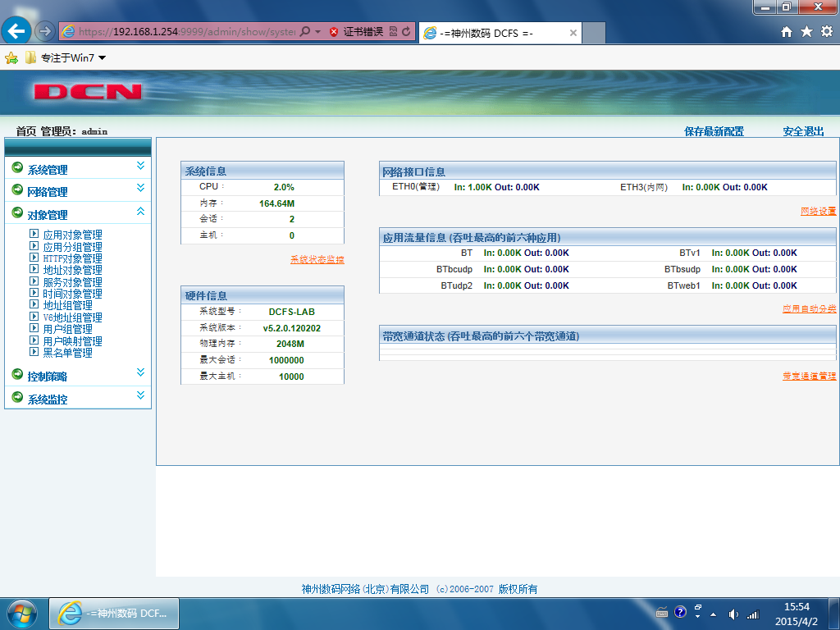This screenshot has height=630, width=840.
Task: Open the 网络管理 menu section
Action: [48, 192]
